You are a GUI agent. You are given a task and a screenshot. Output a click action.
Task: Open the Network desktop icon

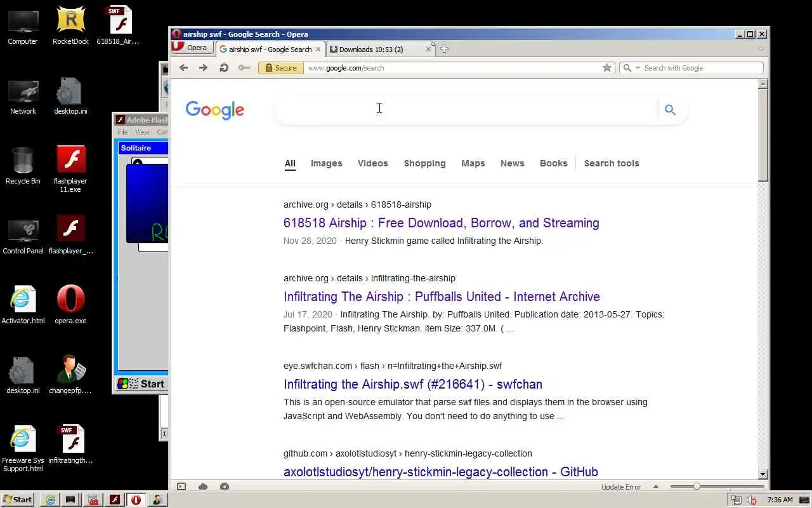click(23, 97)
